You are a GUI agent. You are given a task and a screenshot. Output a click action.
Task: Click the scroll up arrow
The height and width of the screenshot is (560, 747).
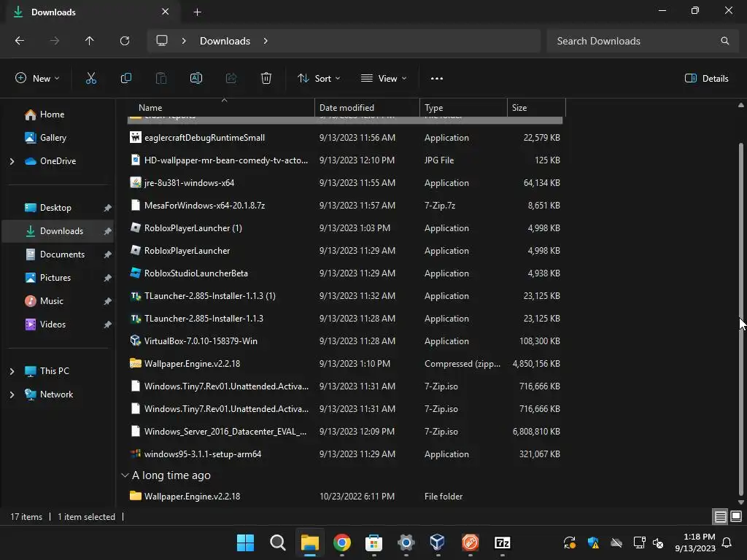(x=741, y=105)
